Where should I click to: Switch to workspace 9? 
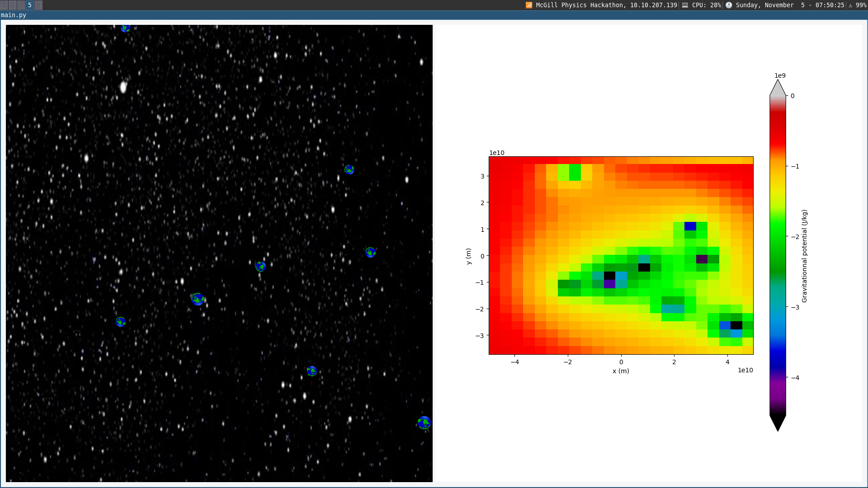38,5
